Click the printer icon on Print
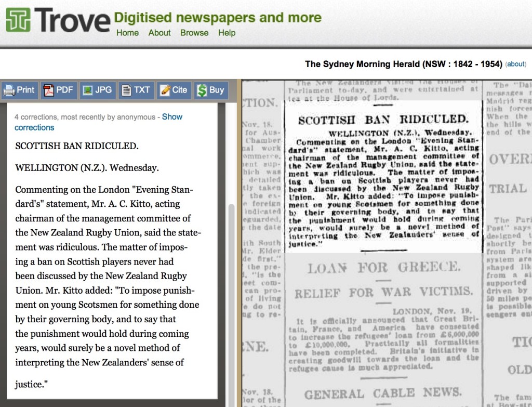This screenshot has height=407, width=532. pos(9,90)
